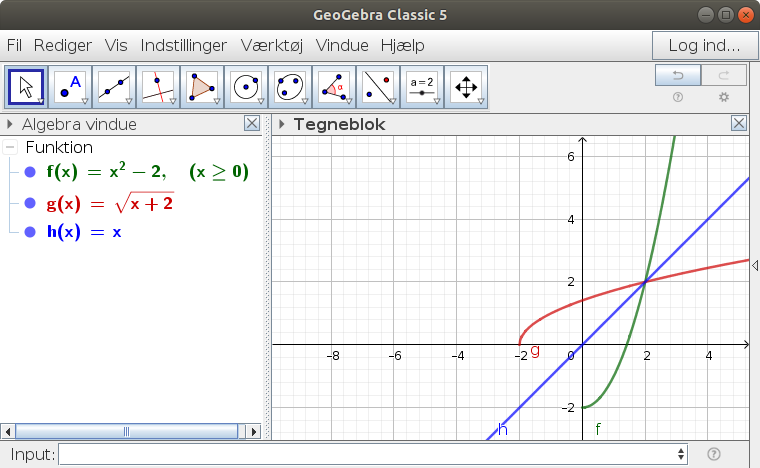Select the f(x) = x² − 2 entry
This screenshot has width=760, height=468.
147,172
